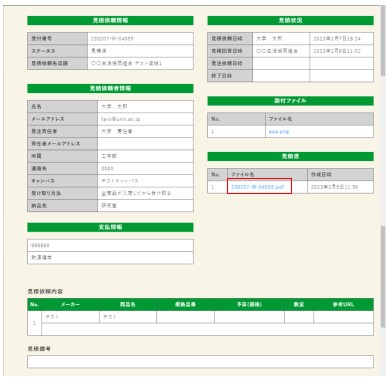Click the 受け取り方法 label
This screenshot has height=379, width=389.
pos(46,193)
